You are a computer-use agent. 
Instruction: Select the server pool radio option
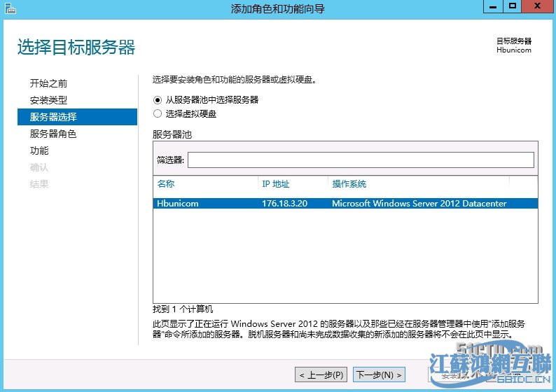[x=158, y=100]
